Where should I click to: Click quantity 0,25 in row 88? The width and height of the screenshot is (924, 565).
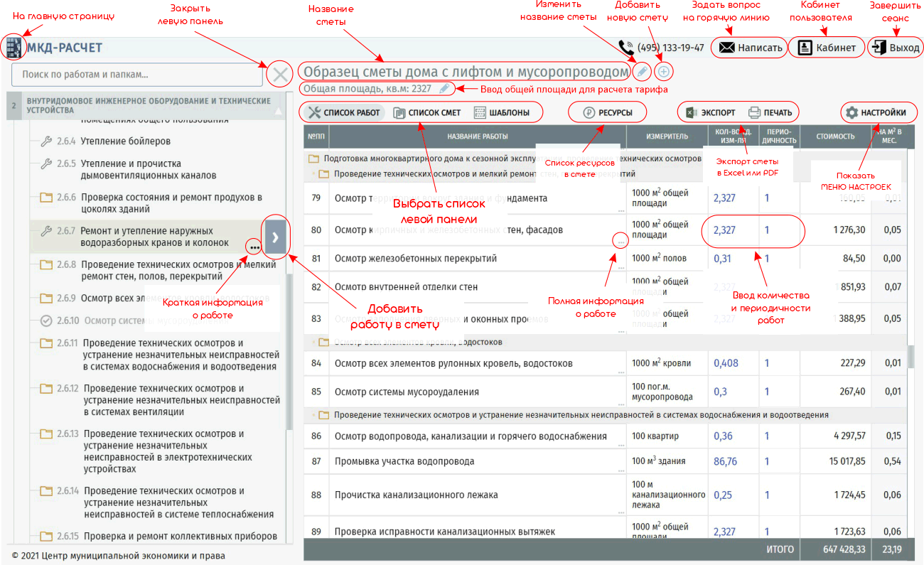tap(722, 495)
